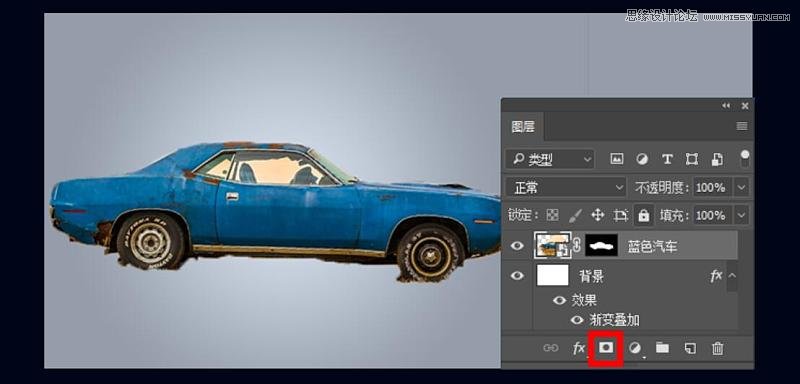The image size is (800, 384).
Task: Filter for adjustment layers
Action: (x=642, y=159)
